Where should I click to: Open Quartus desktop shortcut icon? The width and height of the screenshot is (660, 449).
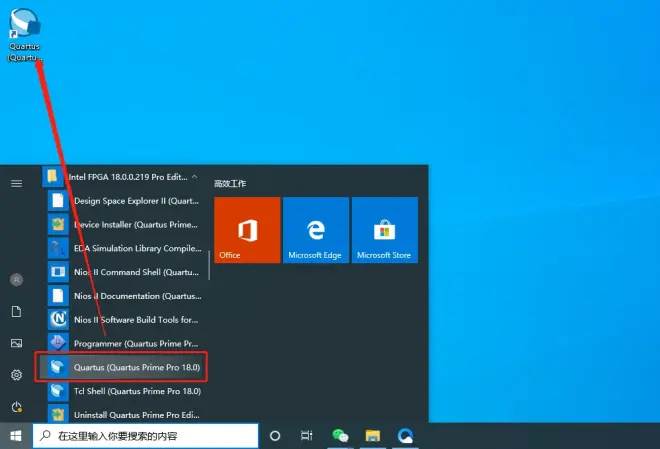click(x=25, y=24)
